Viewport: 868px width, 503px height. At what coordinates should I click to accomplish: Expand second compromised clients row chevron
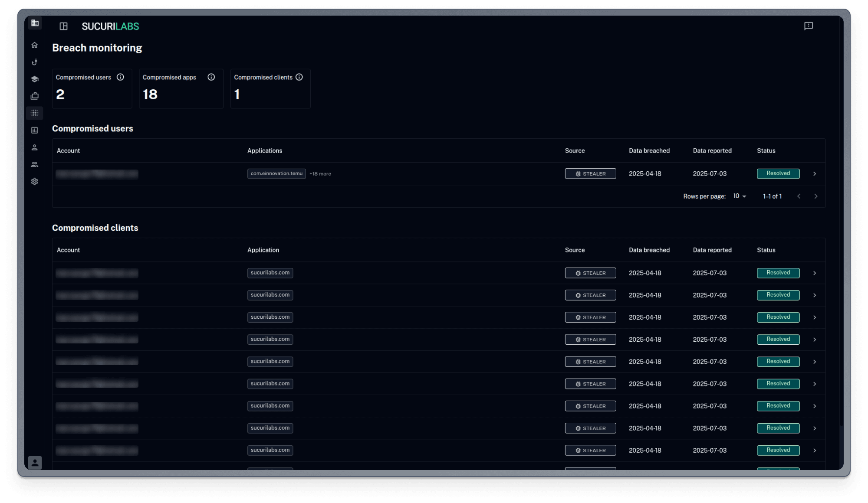coord(815,295)
